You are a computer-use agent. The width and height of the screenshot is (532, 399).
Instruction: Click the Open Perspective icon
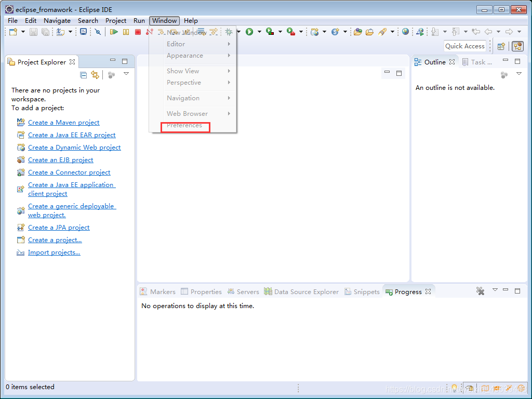tap(501, 46)
